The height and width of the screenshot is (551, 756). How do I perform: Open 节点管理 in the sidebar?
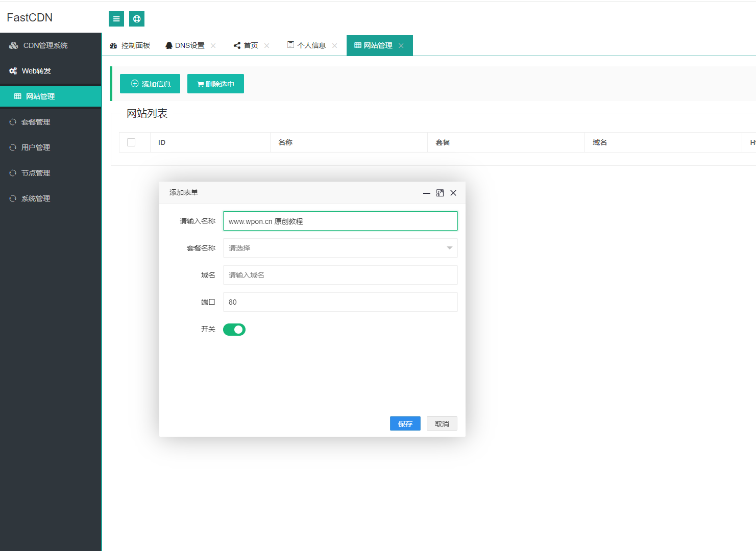(36, 173)
